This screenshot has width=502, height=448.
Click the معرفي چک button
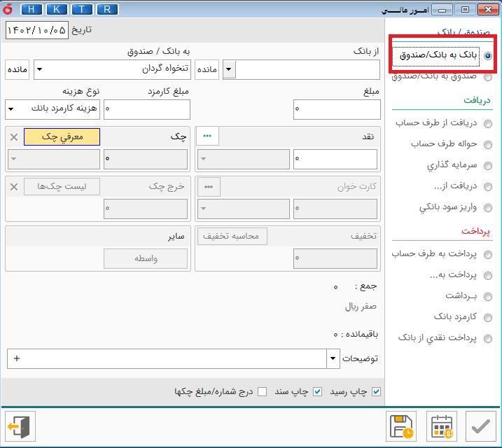pyautogui.click(x=62, y=137)
